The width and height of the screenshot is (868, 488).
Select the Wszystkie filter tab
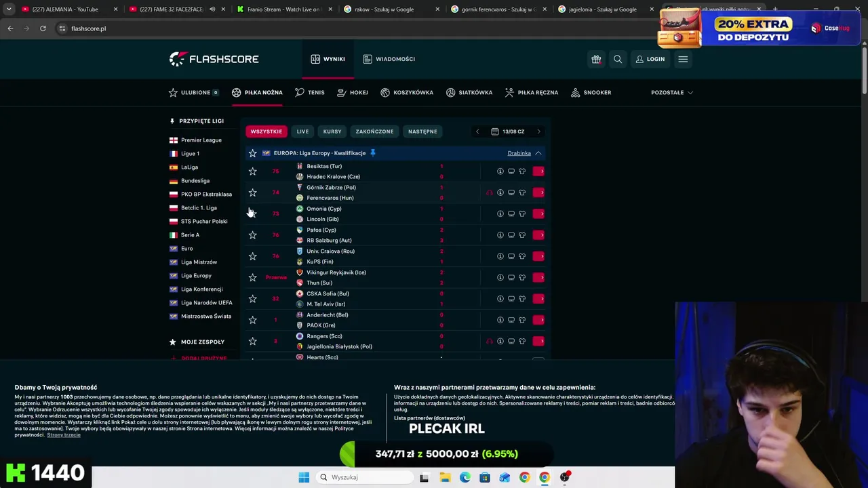point(267,131)
